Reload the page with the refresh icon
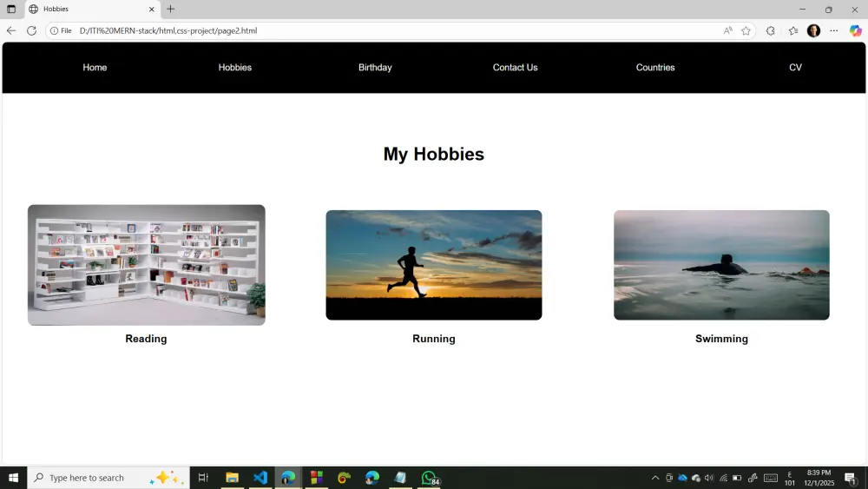Image resolution: width=868 pixels, height=489 pixels. point(31,30)
